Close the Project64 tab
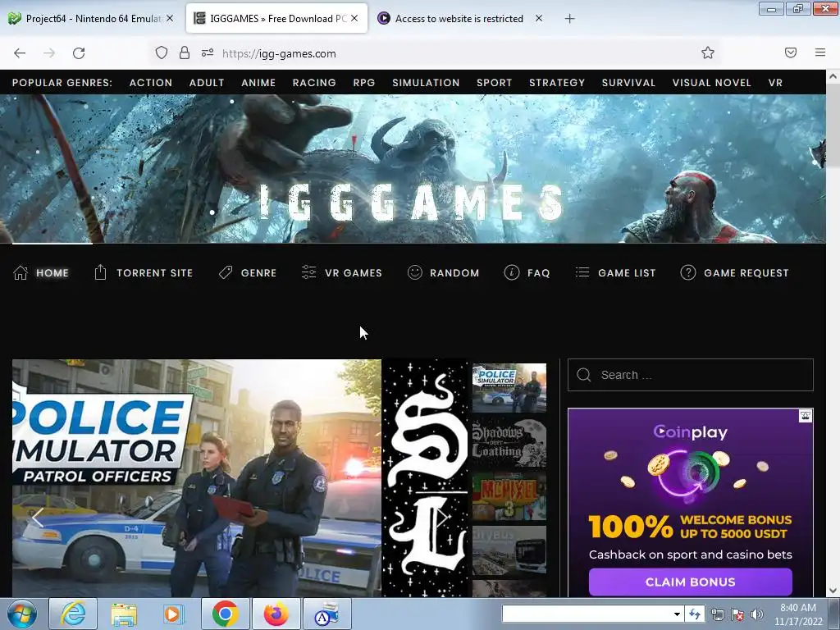The width and height of the screenshot is (840, 630). pos(170,18)
